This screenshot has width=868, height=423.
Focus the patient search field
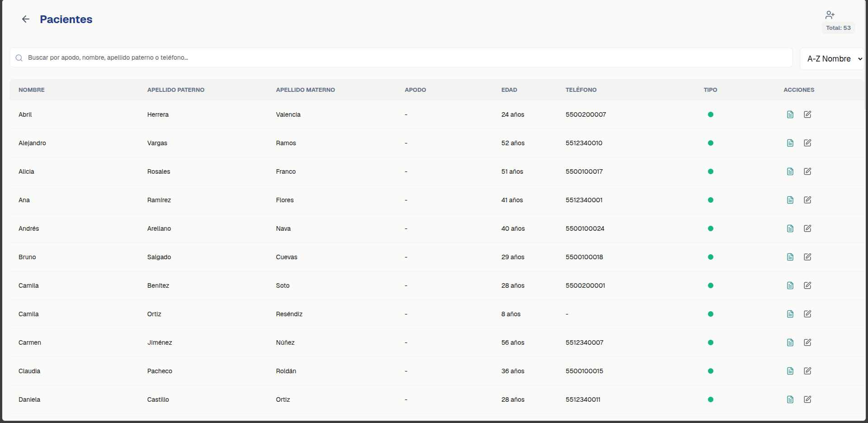(x=401, y=57)
